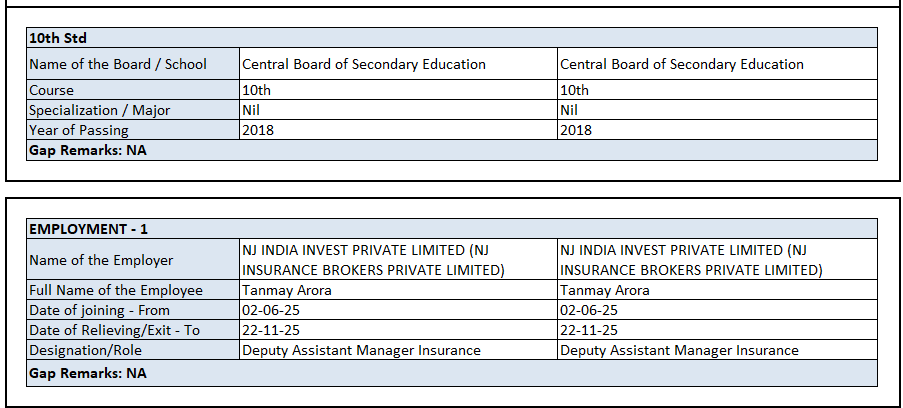This screenshot has height=408, width=903.
Task: Select the "EMPLOYMENT - 1" section header
Action: pos(88,229)
